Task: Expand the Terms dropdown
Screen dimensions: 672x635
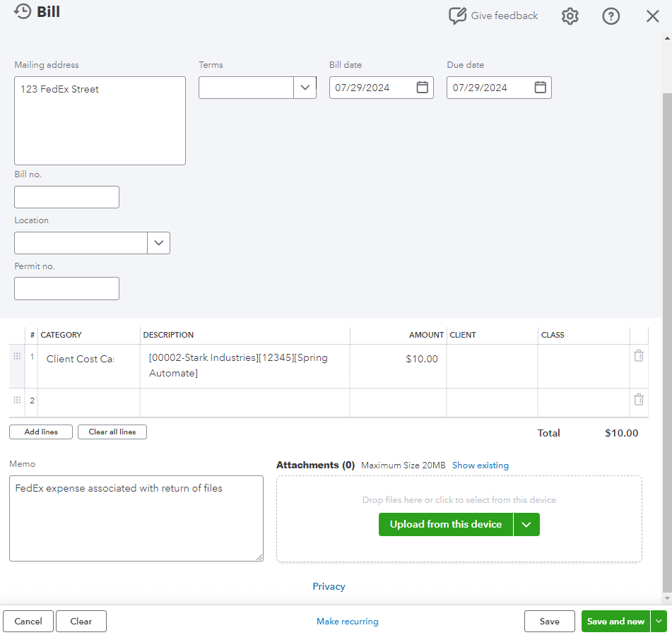Action: click(305, 88)
